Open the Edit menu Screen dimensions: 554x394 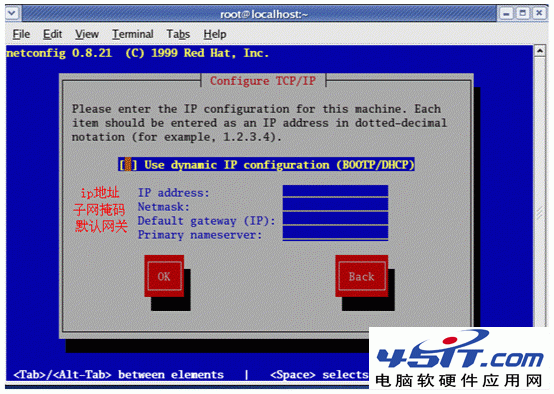(x=52, y=34)
